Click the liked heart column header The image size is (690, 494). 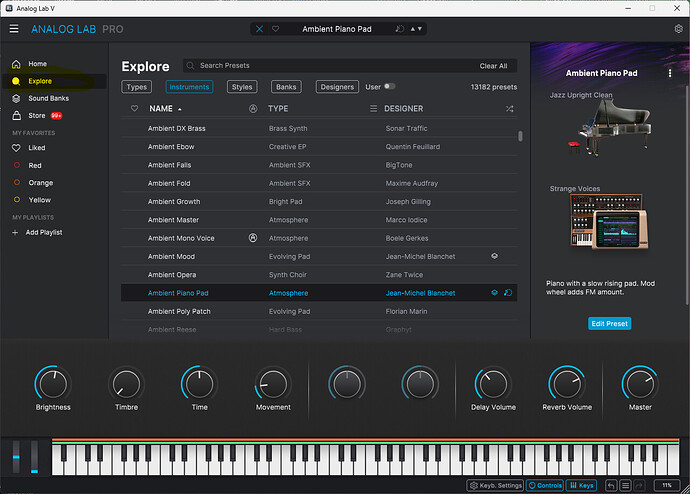pos(135,108)
